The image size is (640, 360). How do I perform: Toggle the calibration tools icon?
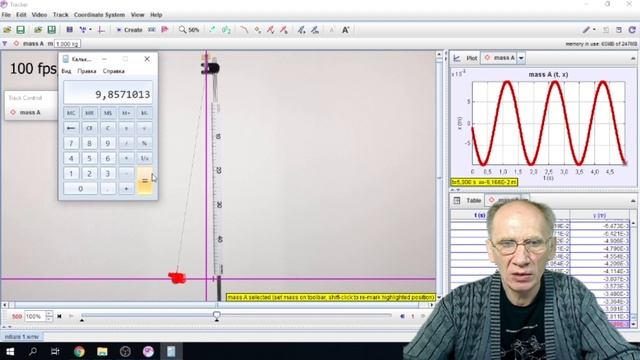pyautogui.click(x=83, y=30)
